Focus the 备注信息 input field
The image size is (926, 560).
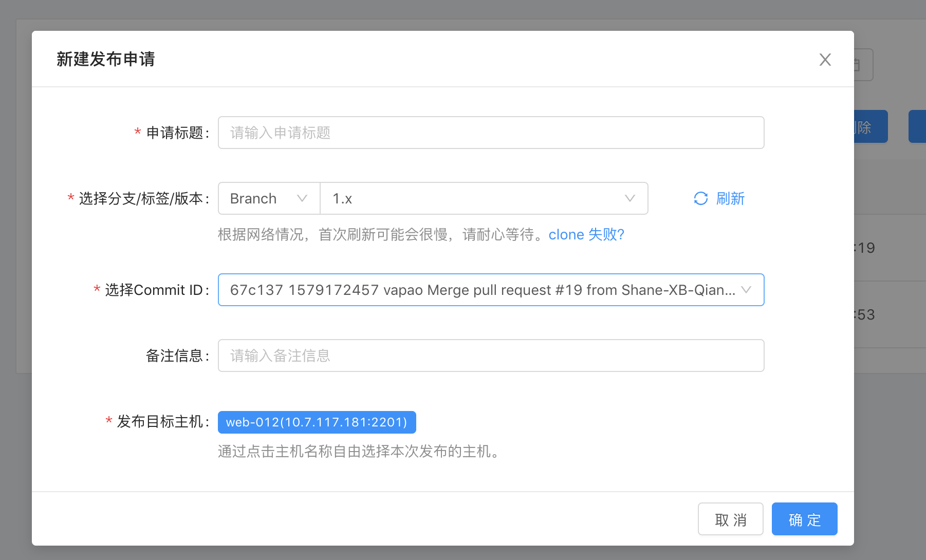click(x=491, y=356)
